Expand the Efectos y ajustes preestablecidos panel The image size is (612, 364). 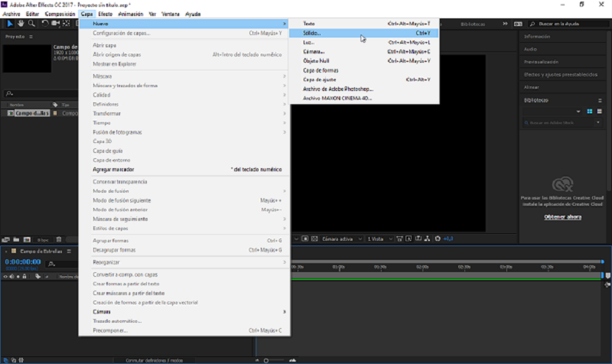point(561,74)
